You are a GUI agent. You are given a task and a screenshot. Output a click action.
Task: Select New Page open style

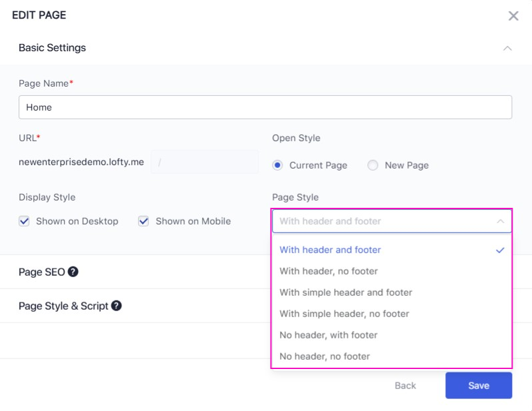[373, 165]
